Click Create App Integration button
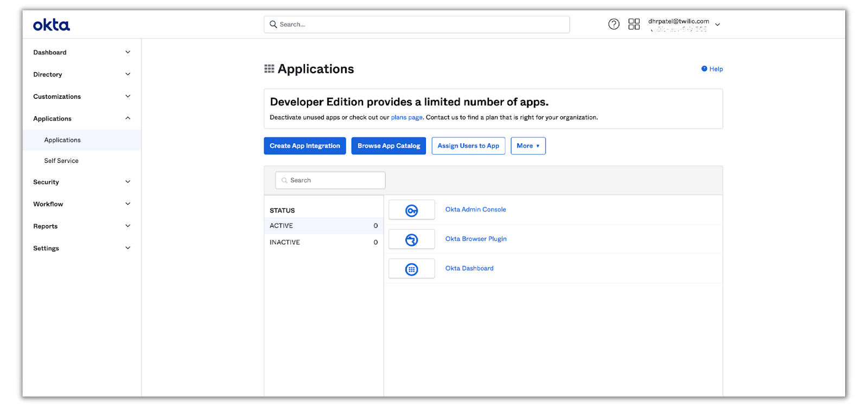 pyautogui.click(x=305, y=146)
